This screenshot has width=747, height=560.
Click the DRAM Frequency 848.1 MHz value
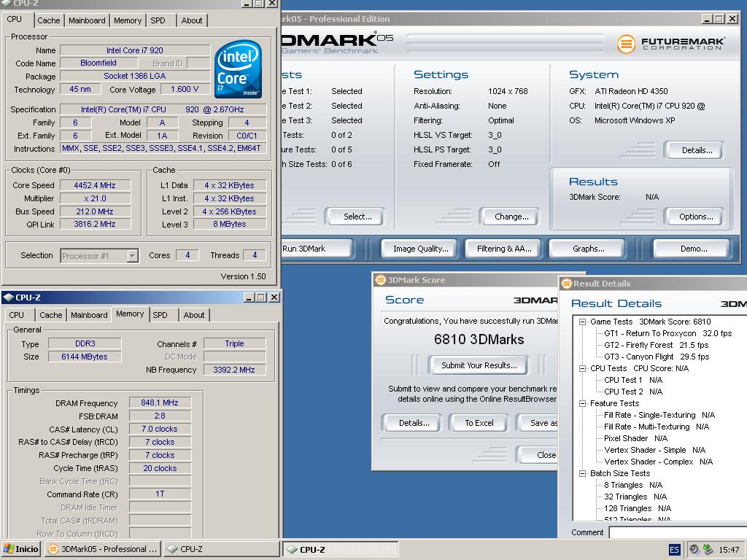[x=160, y=402]
